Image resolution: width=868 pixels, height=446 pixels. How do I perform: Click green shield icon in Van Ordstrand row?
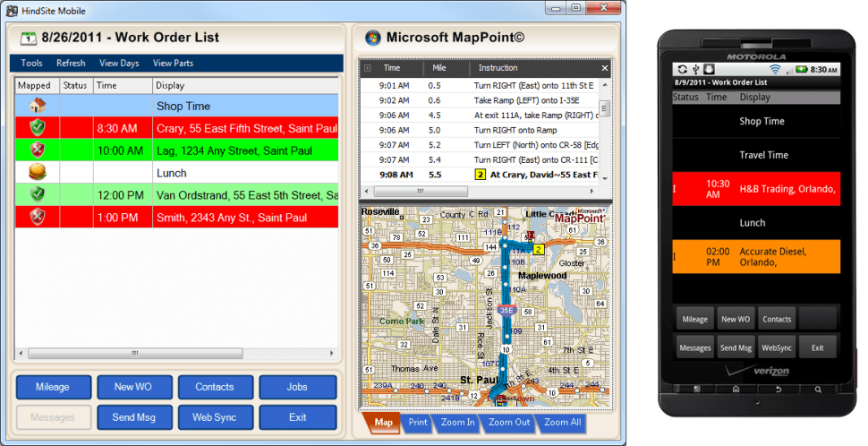point(37,194)
